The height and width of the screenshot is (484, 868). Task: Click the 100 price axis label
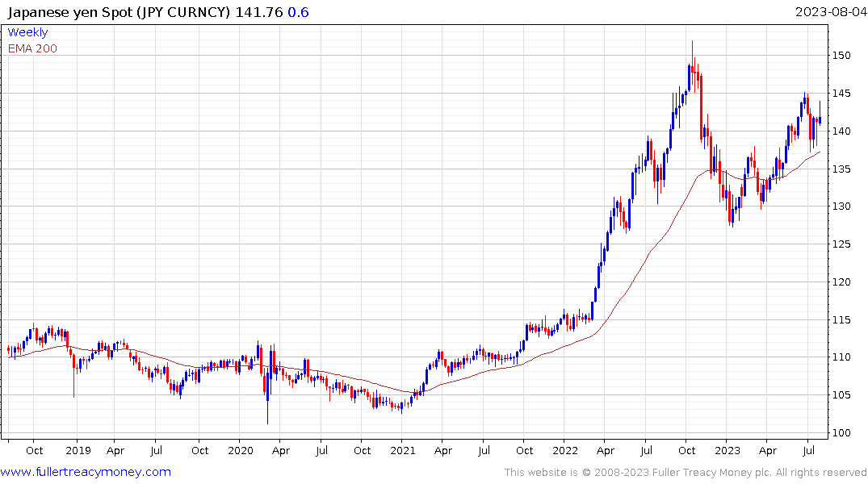[x=841, y=432]
